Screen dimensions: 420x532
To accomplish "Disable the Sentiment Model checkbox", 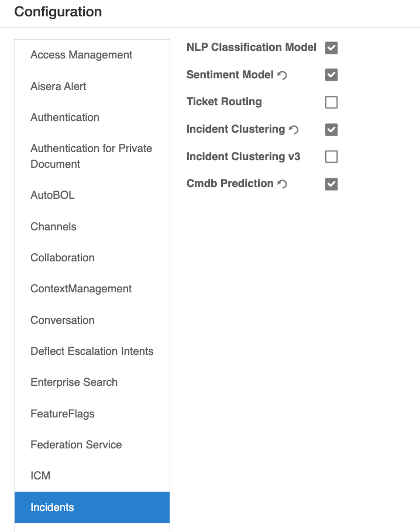I will (332, 75).
